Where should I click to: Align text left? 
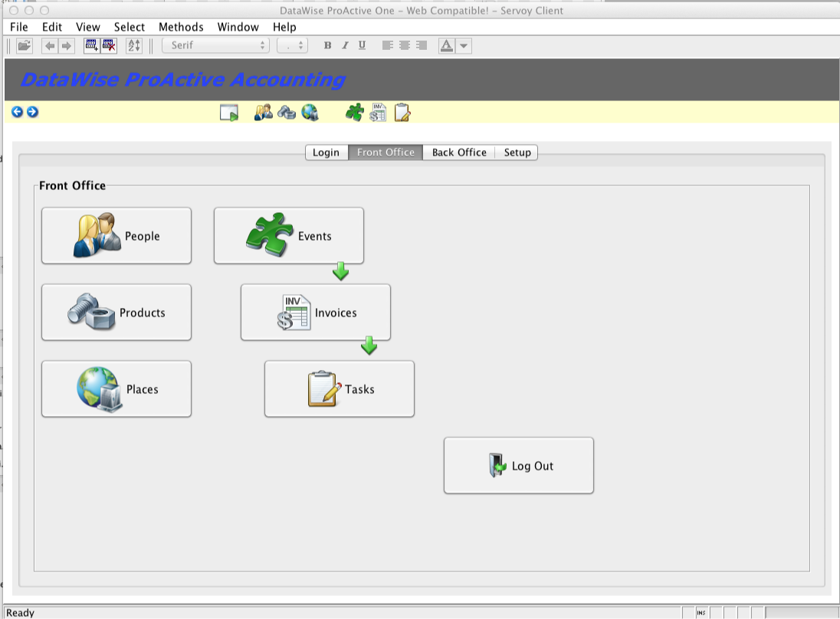point(387,45)
